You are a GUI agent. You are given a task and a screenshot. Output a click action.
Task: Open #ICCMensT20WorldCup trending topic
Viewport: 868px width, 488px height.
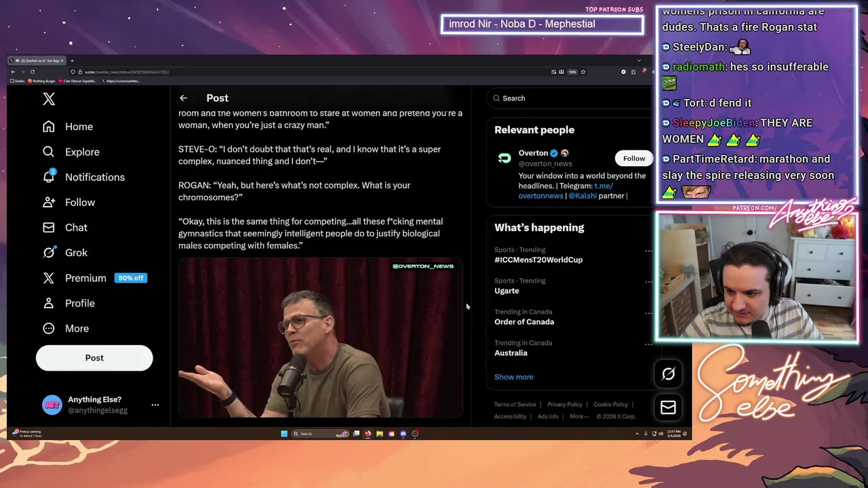[538, 260]
